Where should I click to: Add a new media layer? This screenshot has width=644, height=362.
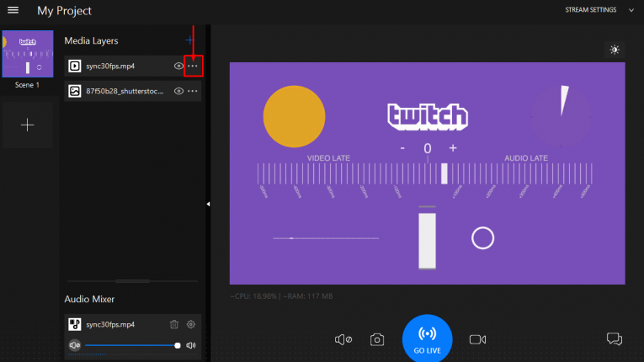coord(189,40)
